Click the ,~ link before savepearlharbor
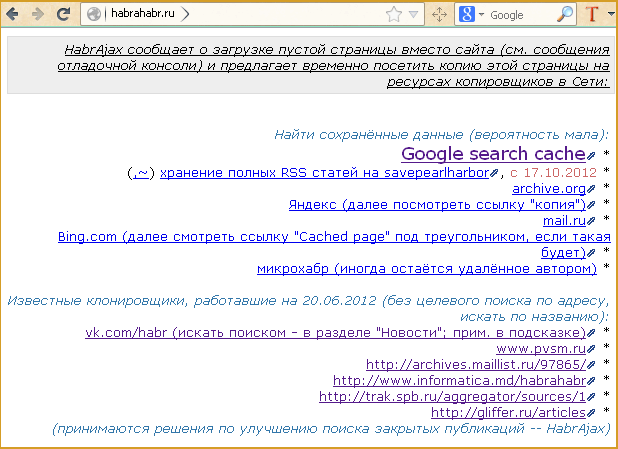 pyautogui.click(x=141, y=173)
